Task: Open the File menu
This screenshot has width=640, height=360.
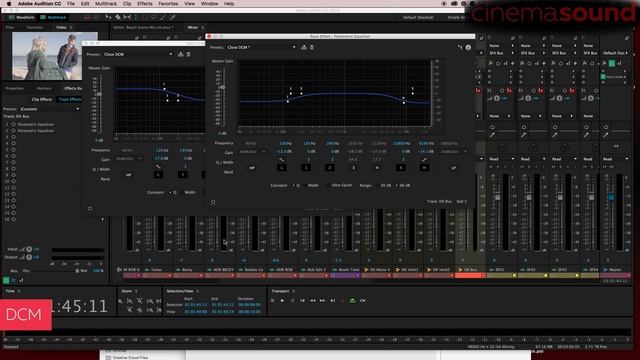Action: point(71,4)
